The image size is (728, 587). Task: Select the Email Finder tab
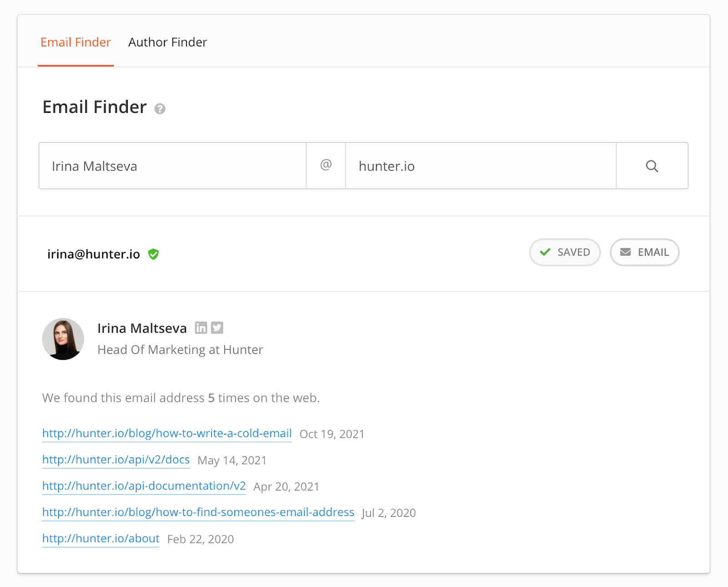click(76, 42)
